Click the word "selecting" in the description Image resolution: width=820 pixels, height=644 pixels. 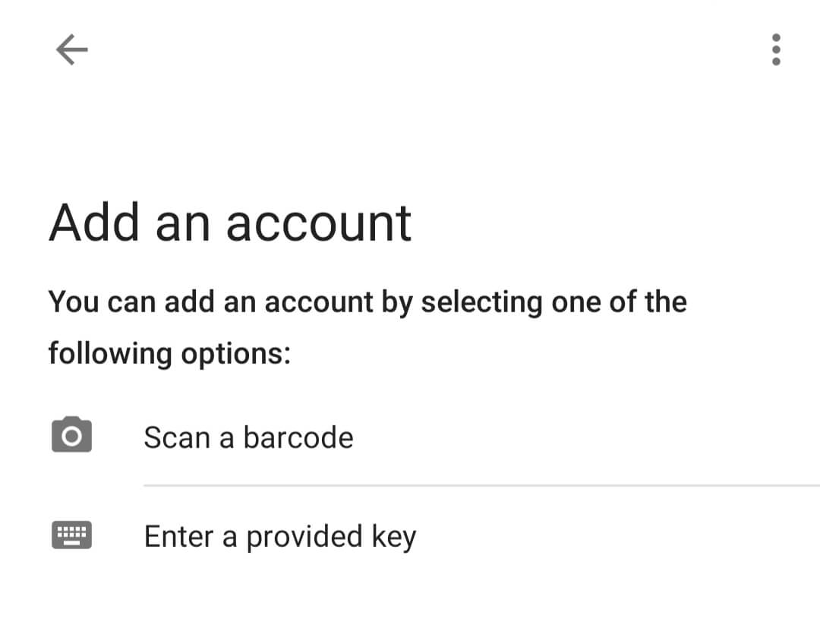pos(481,302)
